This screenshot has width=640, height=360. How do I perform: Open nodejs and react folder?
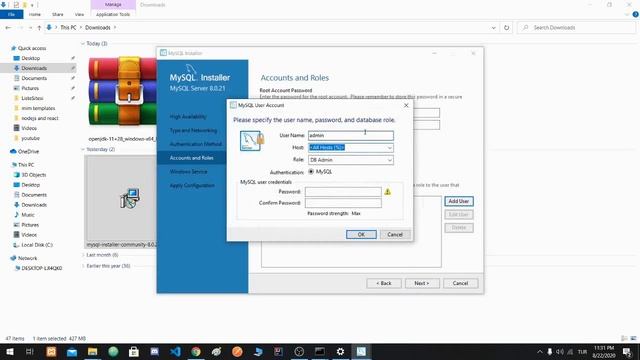[x=39, y=118]
